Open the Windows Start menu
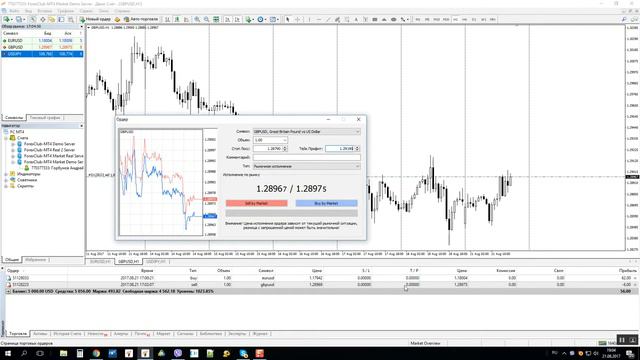Viewport: 640px width, 360px height. pyautogui.click(x=7, y=353)
